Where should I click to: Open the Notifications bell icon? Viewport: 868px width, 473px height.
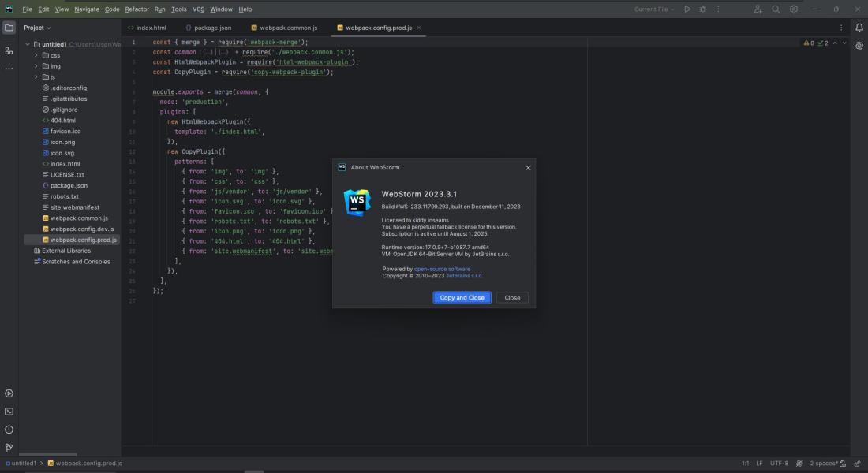859,28
